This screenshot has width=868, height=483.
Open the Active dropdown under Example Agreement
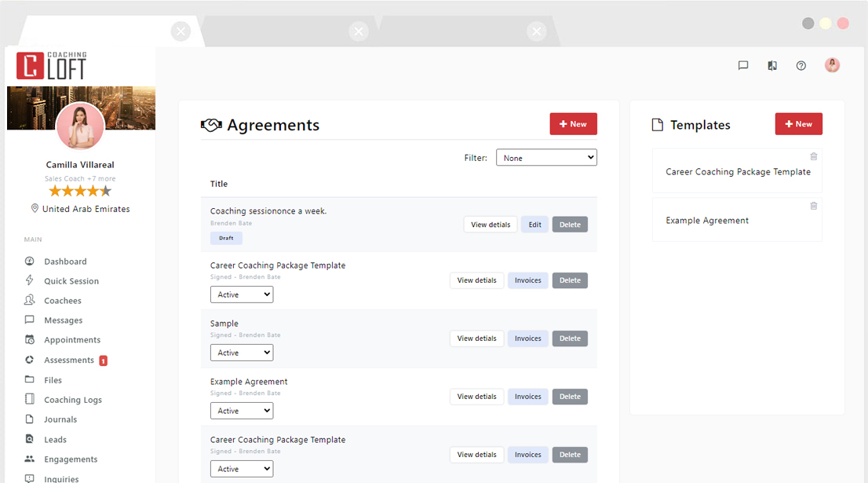[241, 410]
